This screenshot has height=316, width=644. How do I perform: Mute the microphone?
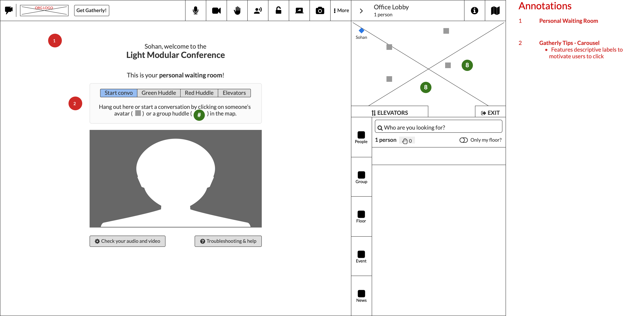[x=196, y=11]
